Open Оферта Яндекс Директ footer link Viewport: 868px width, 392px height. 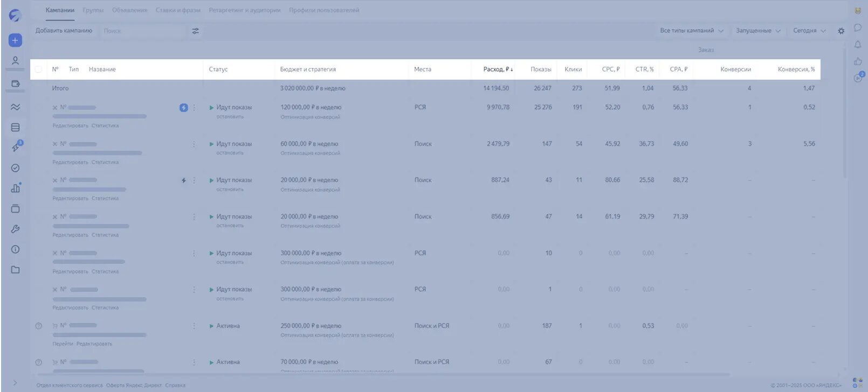[134, 385]
